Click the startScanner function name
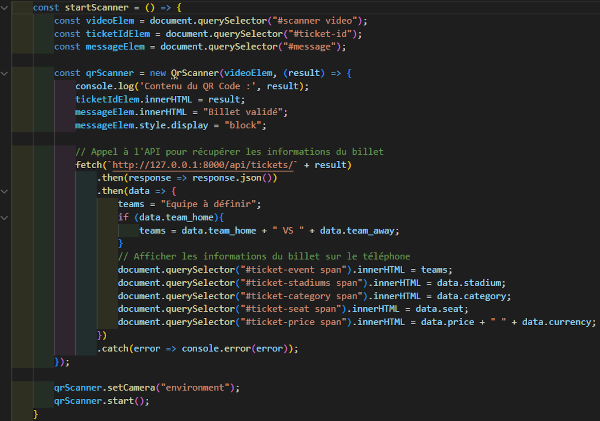The image size is (600, 421). point(98,7)
